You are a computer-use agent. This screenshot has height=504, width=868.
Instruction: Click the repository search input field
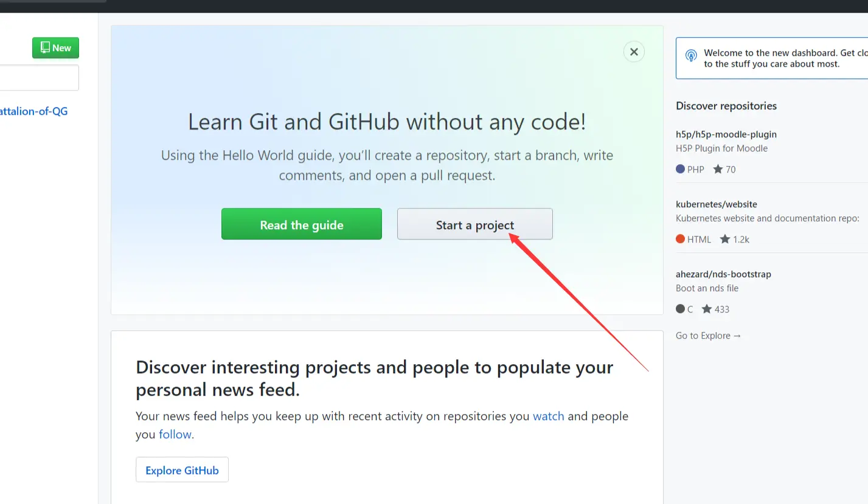tap(39, 78)
